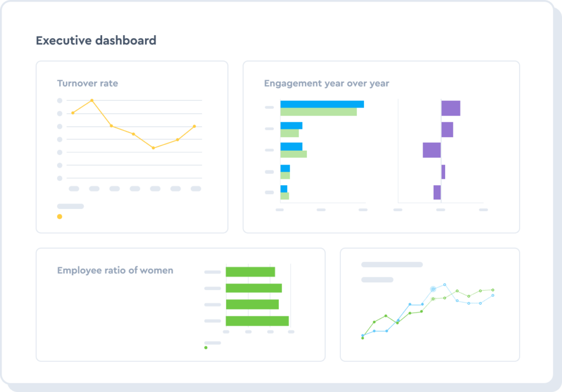Click the peak data point on the Turnover line

coord(91,100)
